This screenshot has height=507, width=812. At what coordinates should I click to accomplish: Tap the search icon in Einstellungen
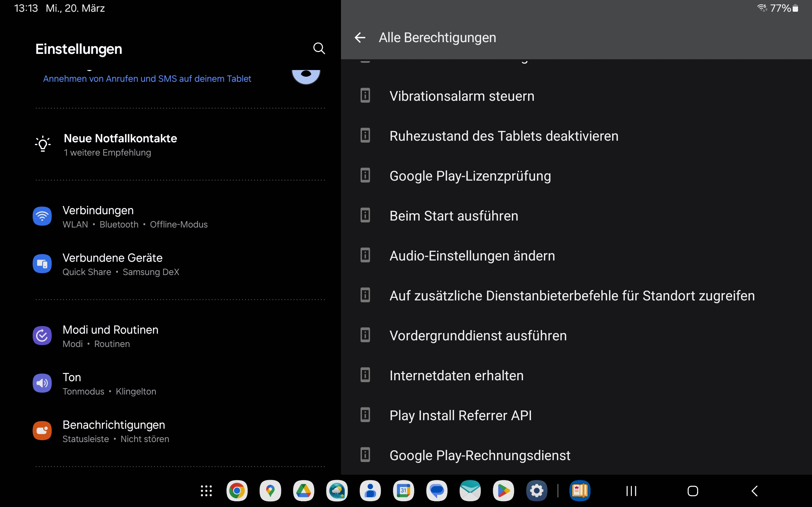319,48
